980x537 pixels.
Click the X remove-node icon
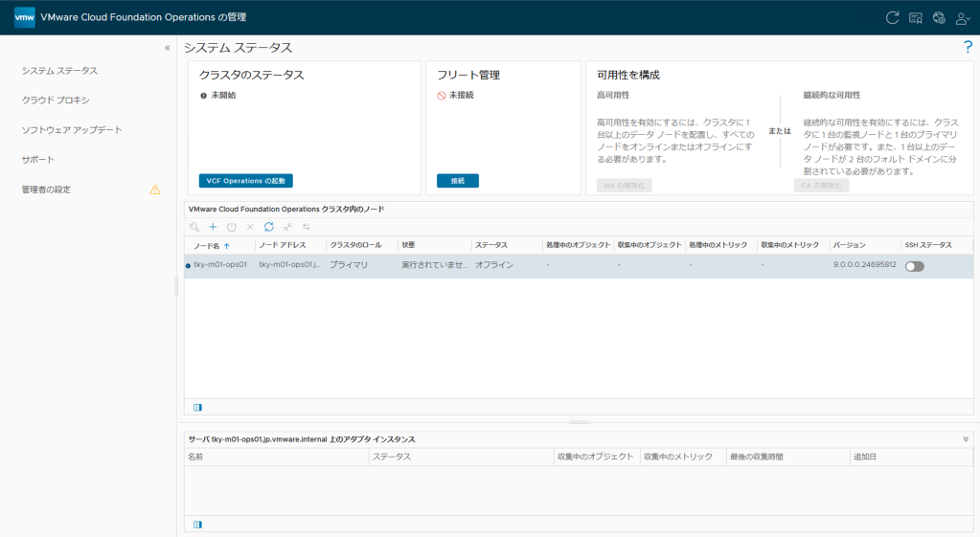[x=250, y=227]
